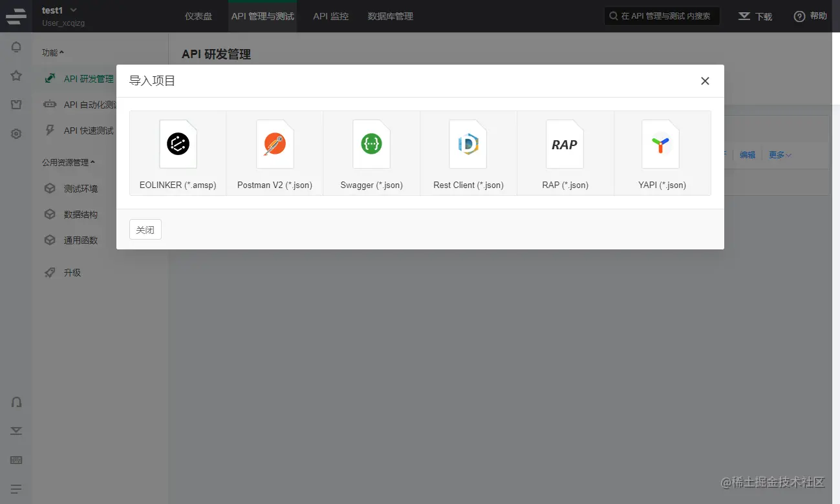Screen dimensions: 840x504
Task: Open 通用函数 in the sidebar
Action: click(81, 240)
